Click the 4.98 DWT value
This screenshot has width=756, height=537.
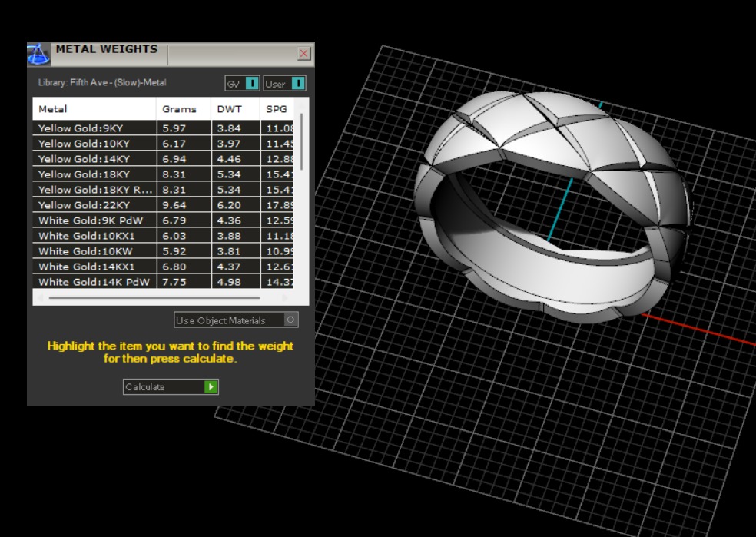(228, 282)
